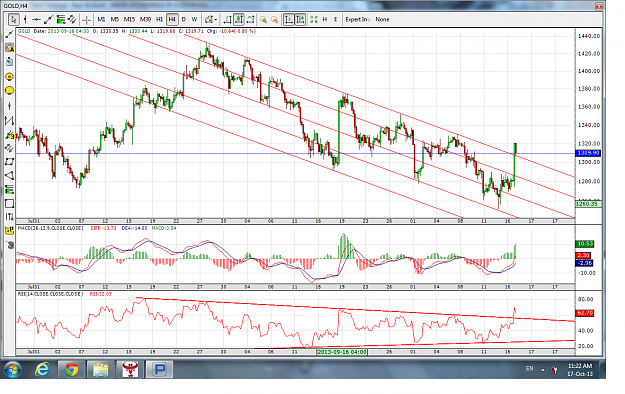Switch to the line chart style
Screen dimensions: 625x394
tap(251, 19)
